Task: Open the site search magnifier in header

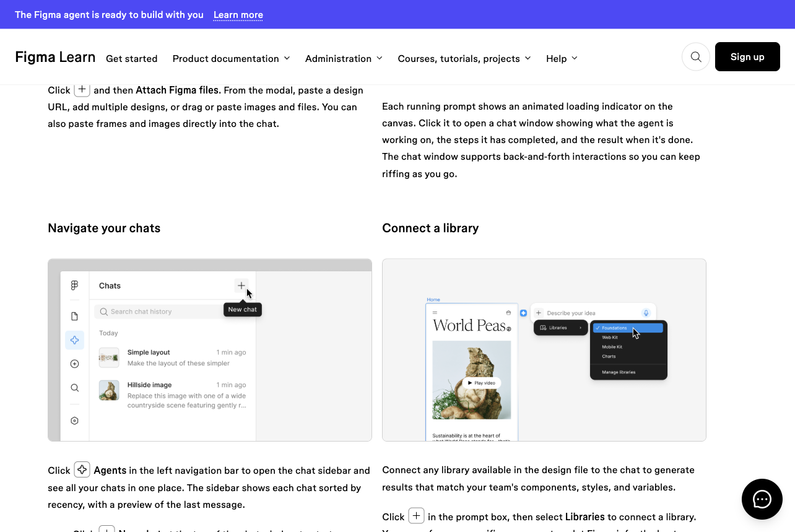Action: pos(696,57)
